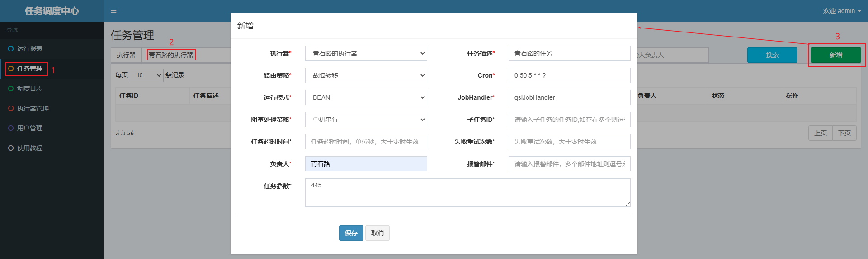Open 任务管理 in the sidebar
The image size is (868, 259).
point(30,69)
